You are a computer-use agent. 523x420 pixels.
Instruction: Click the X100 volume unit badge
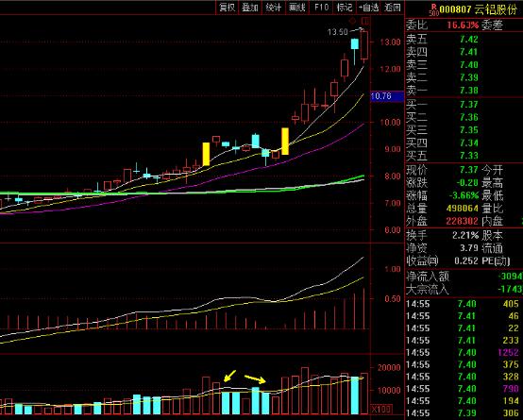(x=380, y=409)
